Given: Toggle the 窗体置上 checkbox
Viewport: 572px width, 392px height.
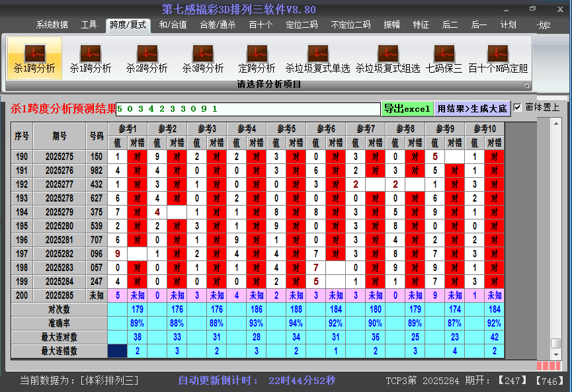Looking at the screenshot, I should 518,107.
